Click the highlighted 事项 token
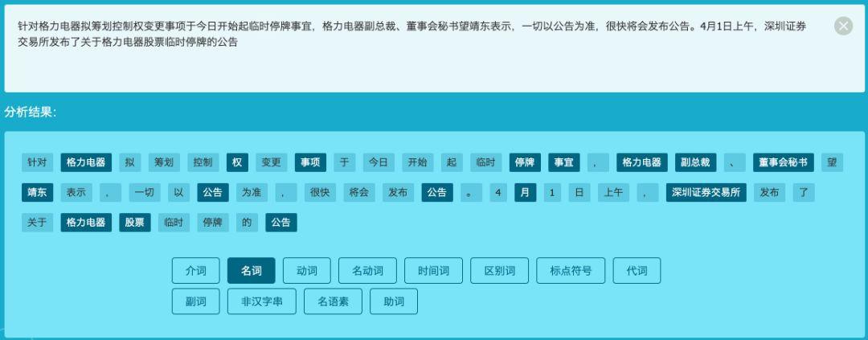 pyautogui.click(x=310, y=163)
